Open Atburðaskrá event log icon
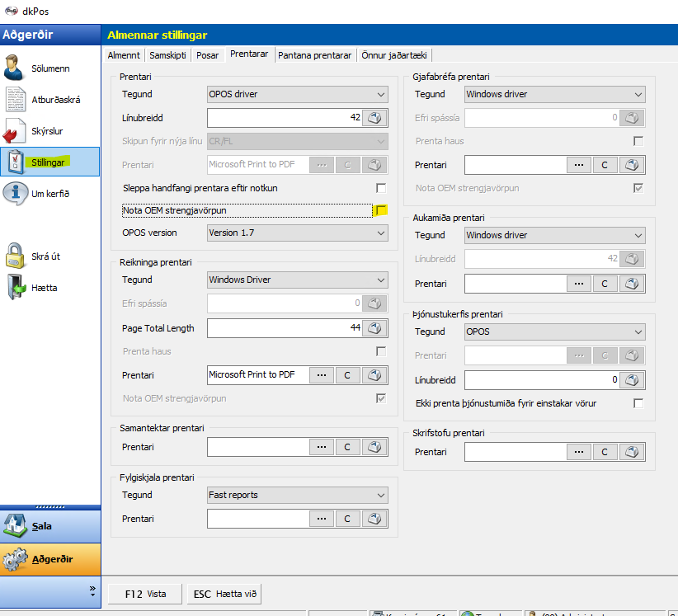 tap(16, 100)
